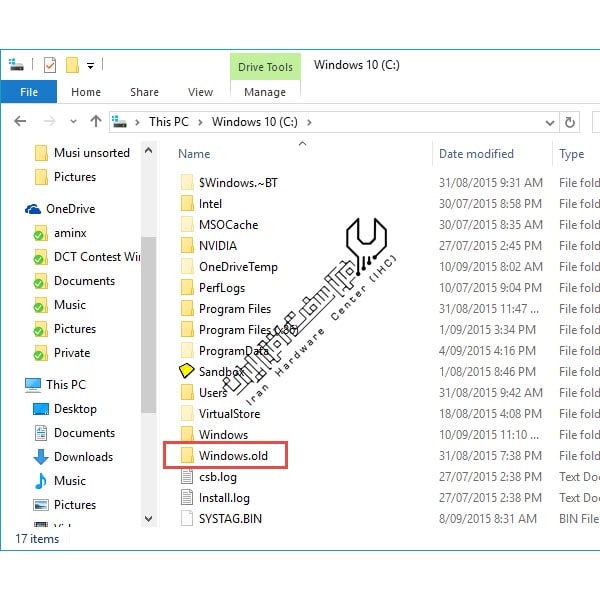The width and height of the screenshot is (600, 600).
Task: Sort by the Name column header
Action: (x=194, y=154)
